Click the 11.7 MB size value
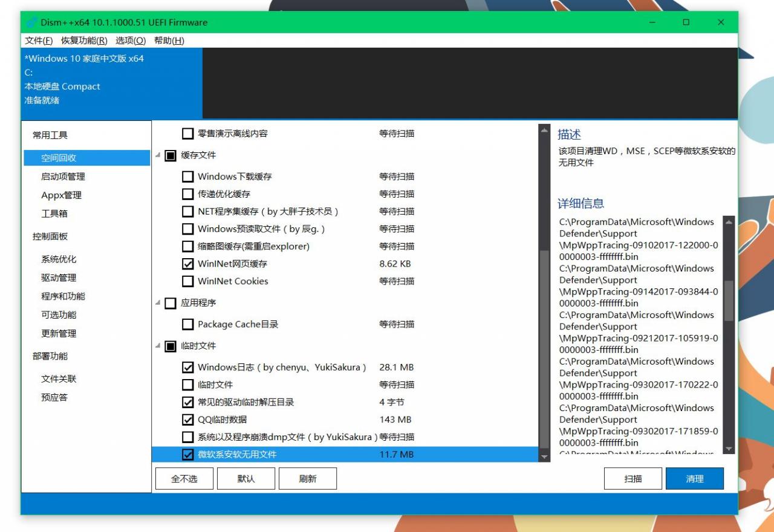Screen dimensions: 774x532 tap(397, 454)
